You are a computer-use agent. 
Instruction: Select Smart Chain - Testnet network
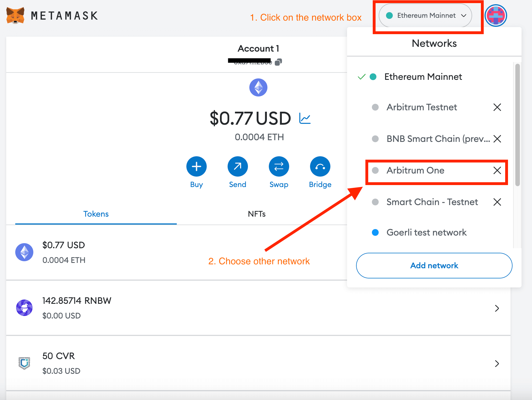(432, 202)
